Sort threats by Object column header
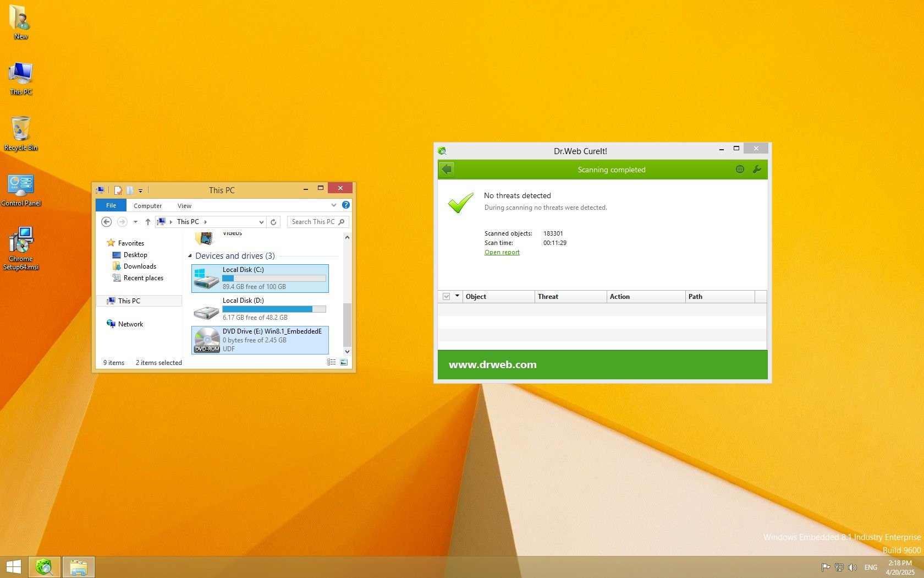The image size is (924, 578). (498, 297)
